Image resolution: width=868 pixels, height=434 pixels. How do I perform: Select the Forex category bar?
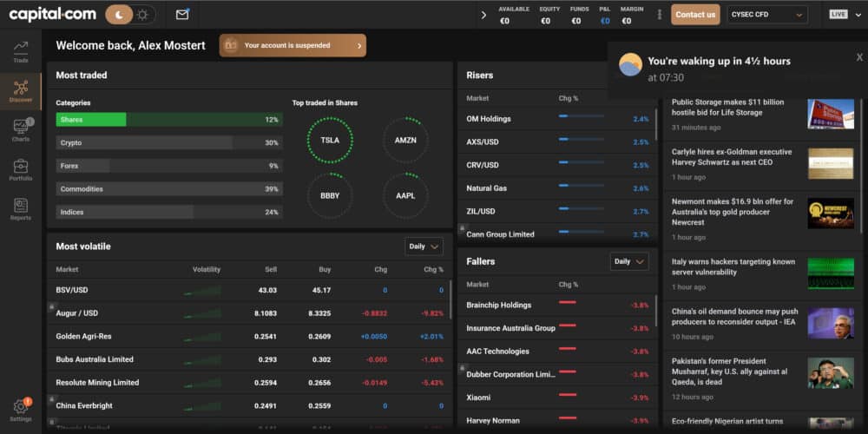tap(169, 166)
